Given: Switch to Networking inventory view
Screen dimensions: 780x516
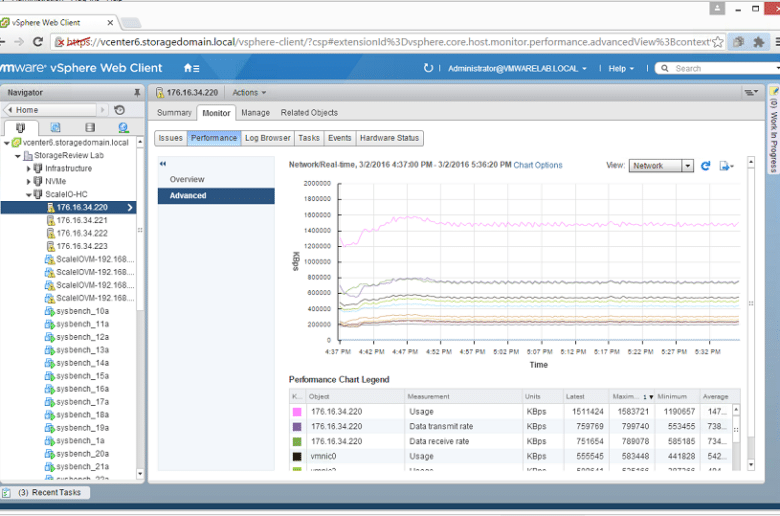Looking at the screenshot, I should coord(123,127).
